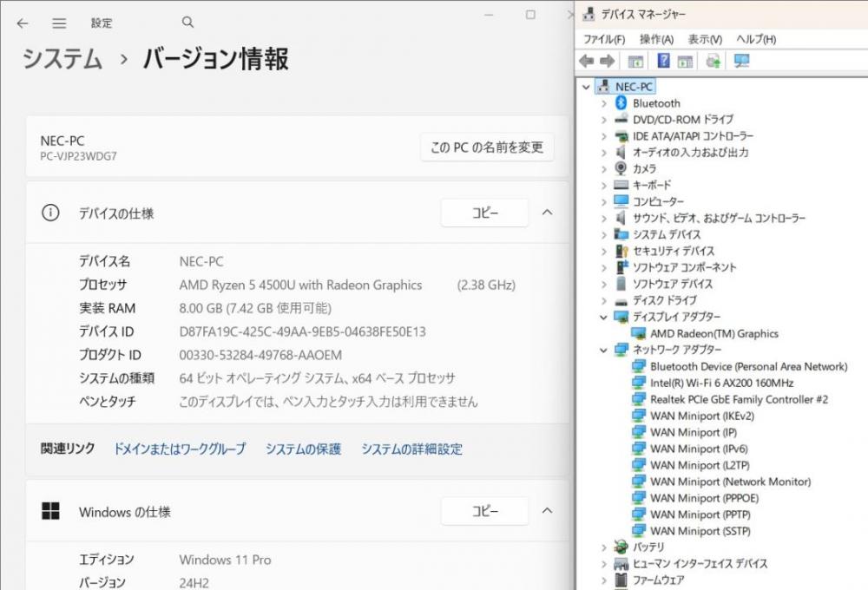Click the update driver toolbar icon
This screenshot has width=868, height=590.
coord(713,61)
